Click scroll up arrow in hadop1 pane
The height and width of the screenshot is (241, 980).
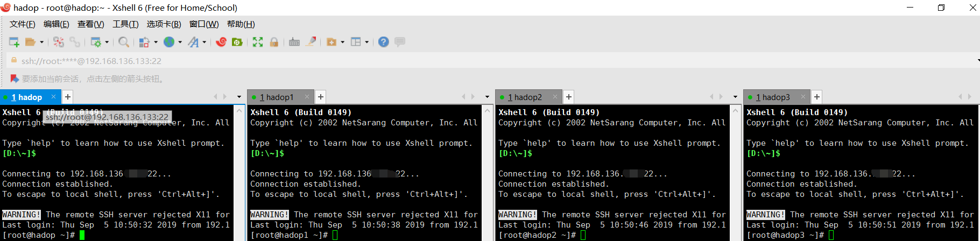[x=488, y=110]
